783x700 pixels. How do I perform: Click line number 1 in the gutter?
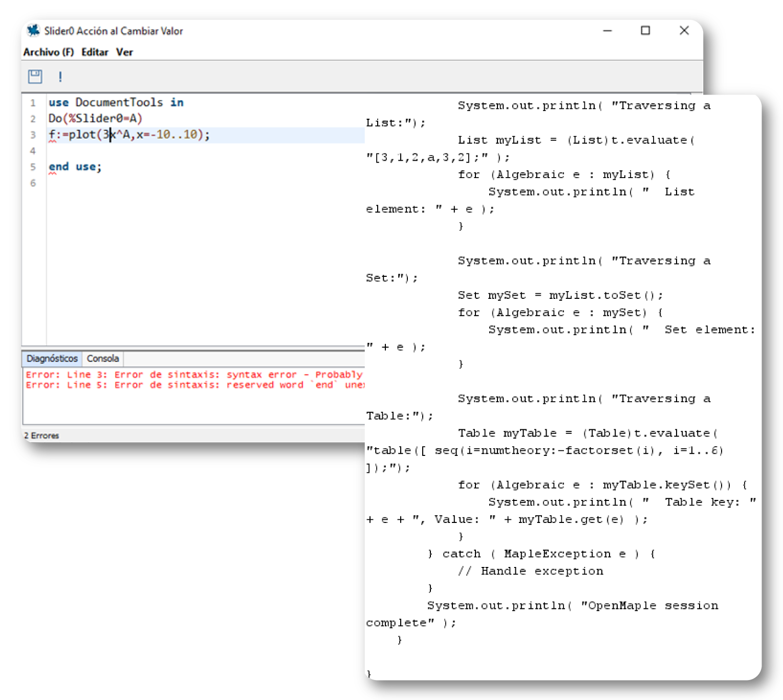click(33, 103)
